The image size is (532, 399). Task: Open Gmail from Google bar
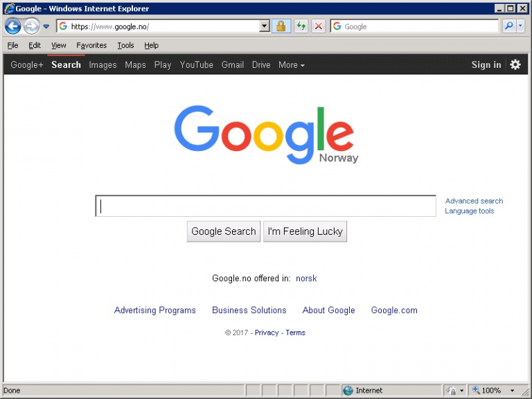(x=233, y=64)
